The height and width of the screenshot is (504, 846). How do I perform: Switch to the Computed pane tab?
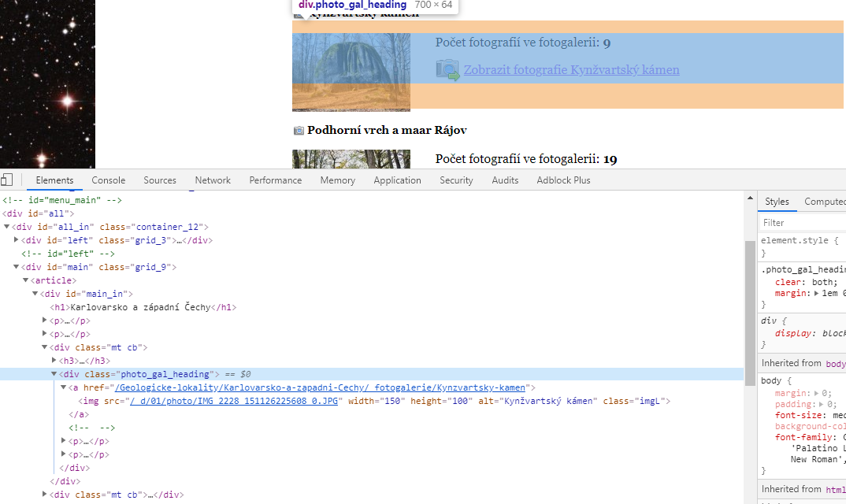point(824,202)
